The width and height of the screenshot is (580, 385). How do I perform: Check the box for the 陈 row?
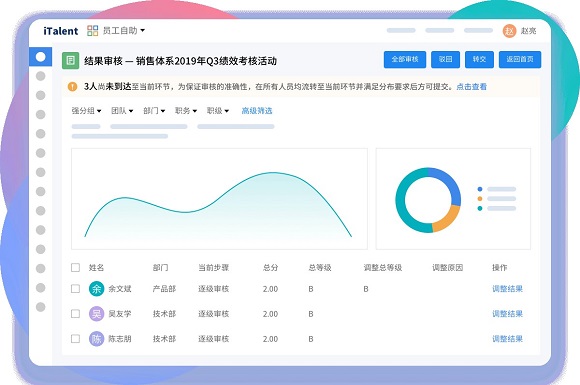[x=75, y=339]
